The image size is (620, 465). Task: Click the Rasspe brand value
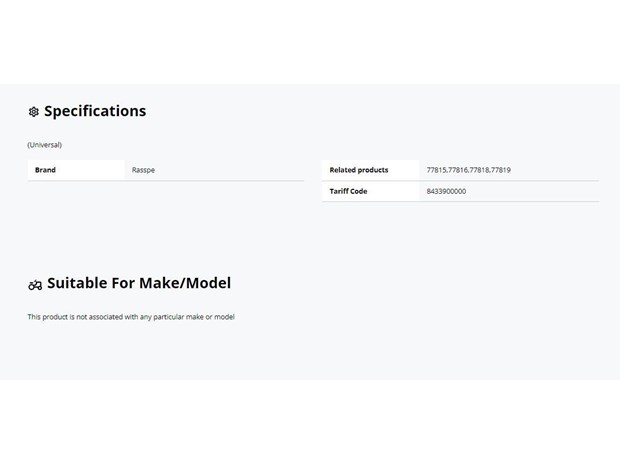tap(143, 170)
